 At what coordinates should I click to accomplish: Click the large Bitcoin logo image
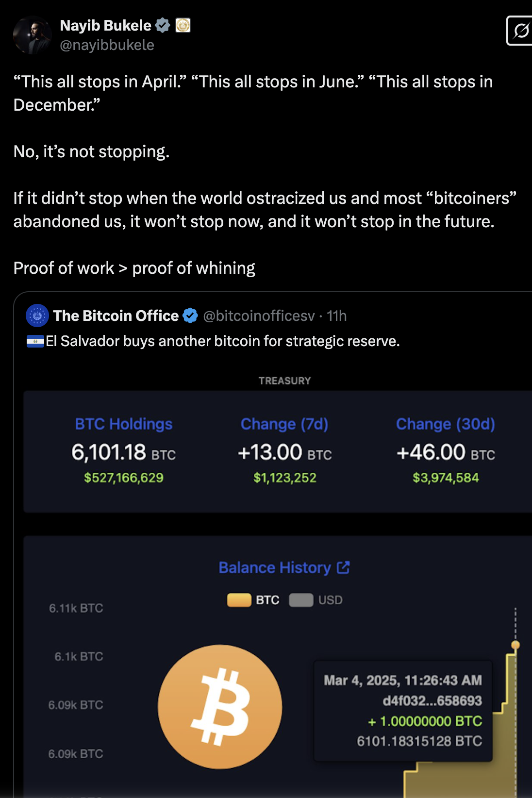point(220,707)
